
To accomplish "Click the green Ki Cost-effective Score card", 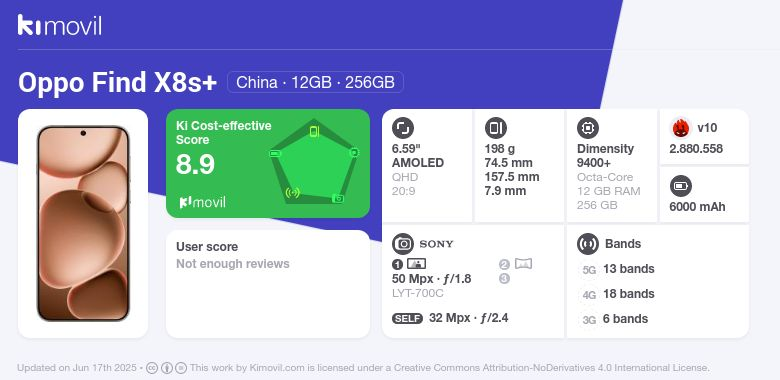I will tap(268, 163).
